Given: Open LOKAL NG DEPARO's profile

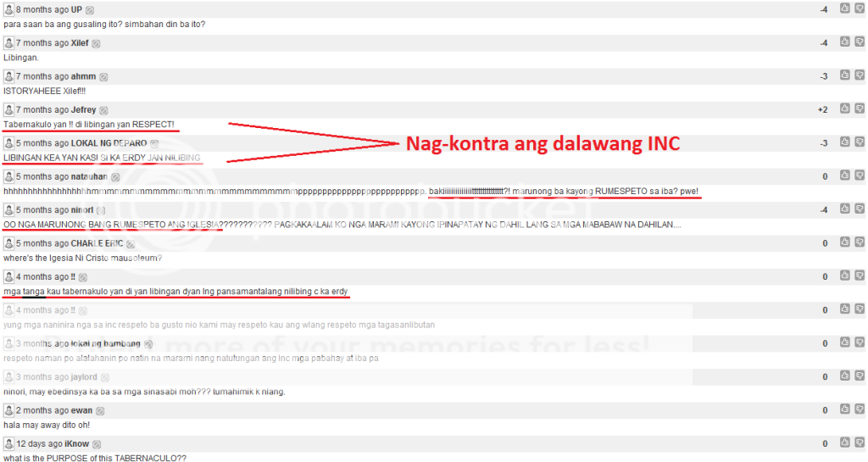Looking at the screenshot, I should (x=109, y=143).
